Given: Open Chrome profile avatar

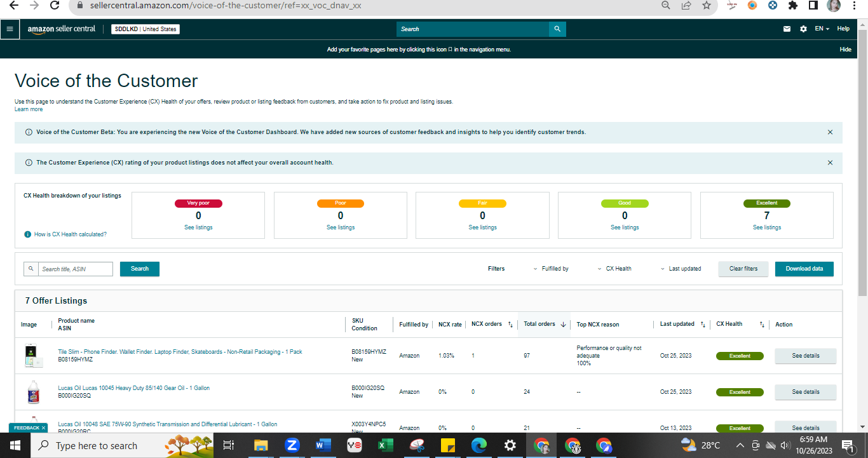Looking at the screenshot, I should click(834, 5).
